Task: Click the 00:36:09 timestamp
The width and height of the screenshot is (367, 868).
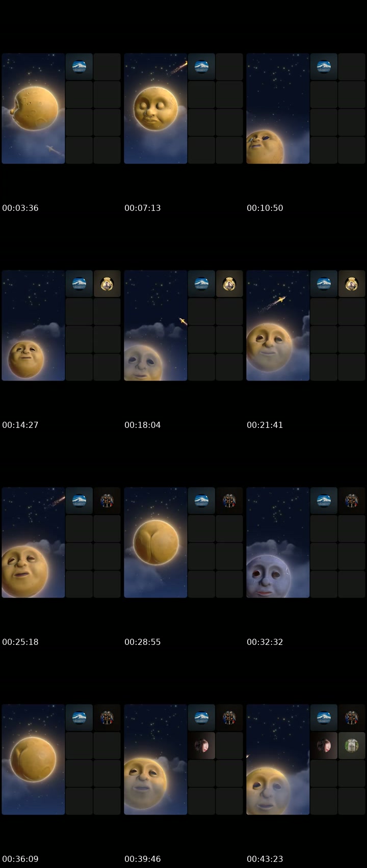Action: [20, 859]
